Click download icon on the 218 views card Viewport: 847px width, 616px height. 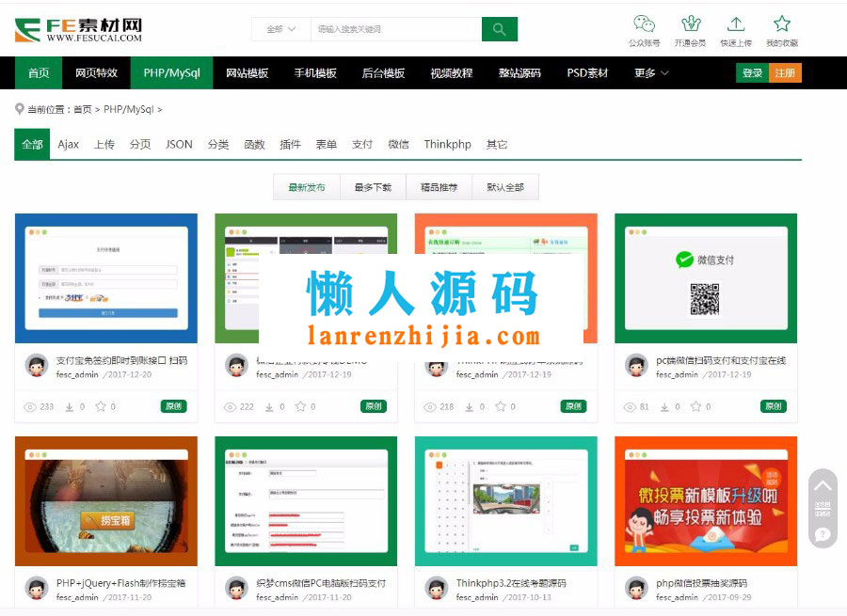click(x=469, y=407)
